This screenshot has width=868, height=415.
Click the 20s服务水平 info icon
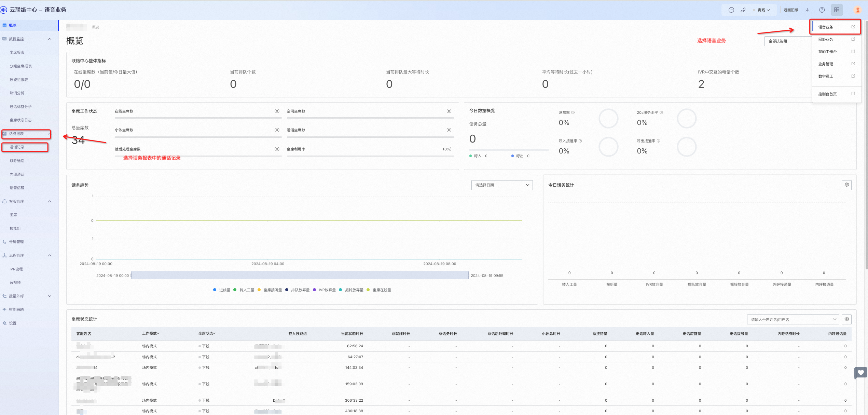661,112
